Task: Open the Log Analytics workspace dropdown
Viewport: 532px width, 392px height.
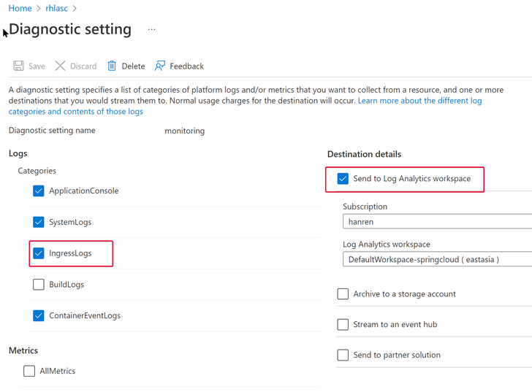Action: 437,260
